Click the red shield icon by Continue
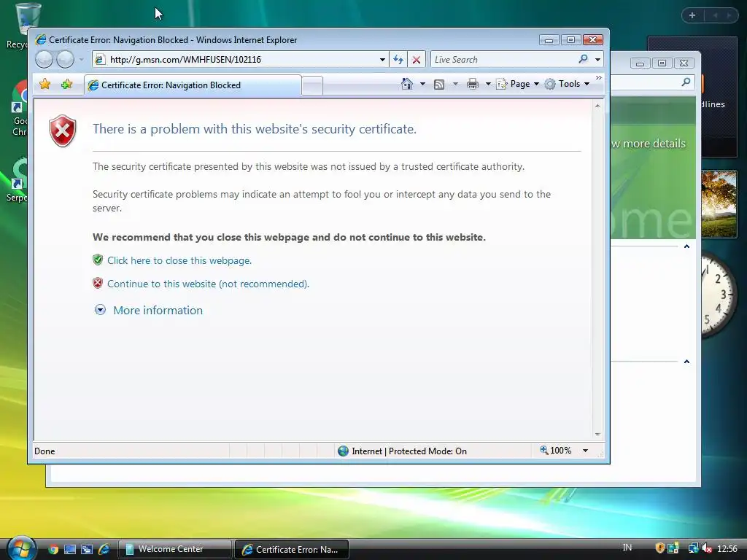747x560 pixels. [x=98, y=284]
